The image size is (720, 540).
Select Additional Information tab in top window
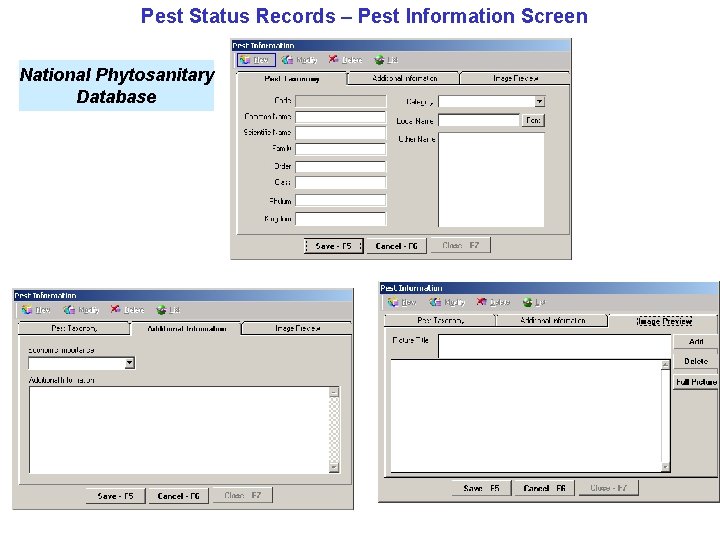coord(404,78)
